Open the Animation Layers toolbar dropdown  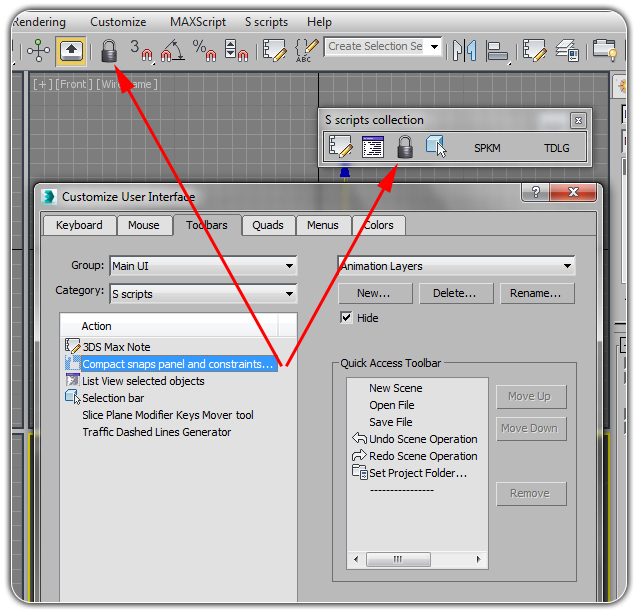point(456,266)
